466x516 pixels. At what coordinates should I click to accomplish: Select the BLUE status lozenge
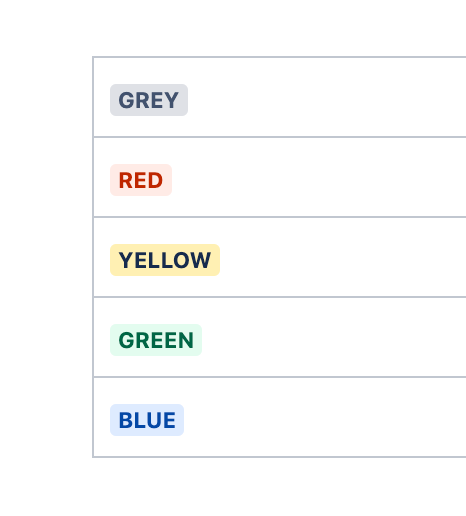pos(147,420)
